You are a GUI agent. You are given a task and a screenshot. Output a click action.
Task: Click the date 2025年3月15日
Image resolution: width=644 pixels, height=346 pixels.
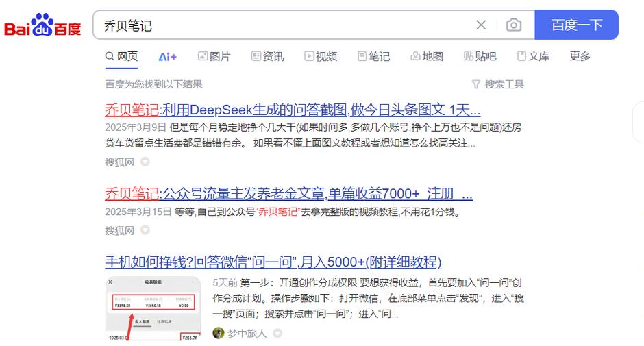(138, 212)
